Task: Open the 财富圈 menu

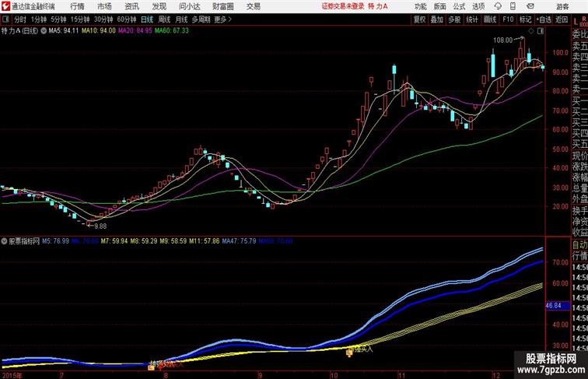Action: tap(222, 6)
